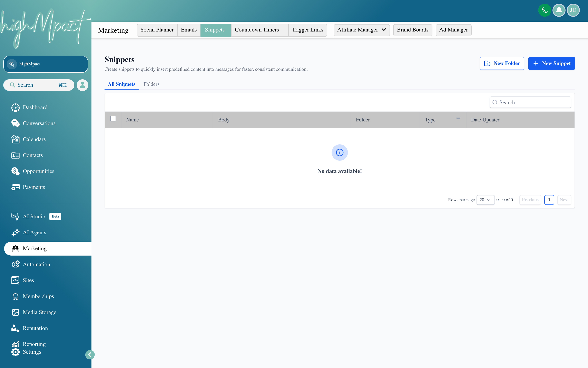
Task: Click the 'No data available!' message
Action: (340, 171)
